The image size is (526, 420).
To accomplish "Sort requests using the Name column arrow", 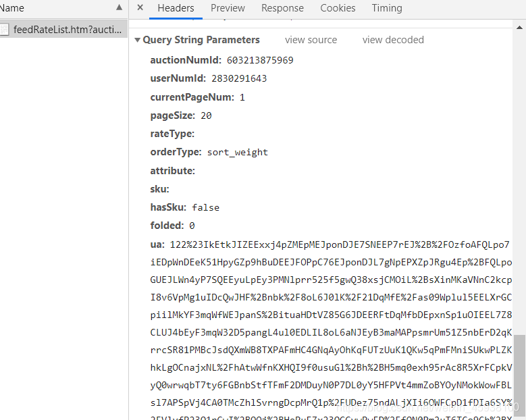I will tap(119, 7).
